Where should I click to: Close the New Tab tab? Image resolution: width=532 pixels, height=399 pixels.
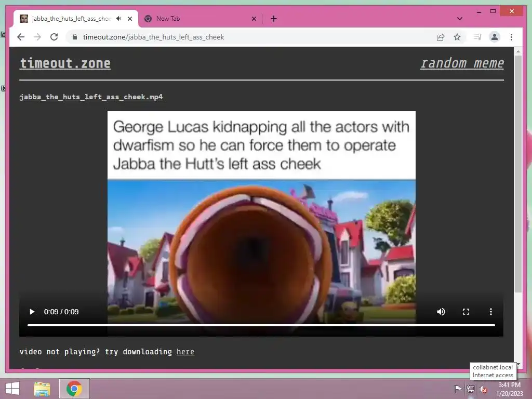(x=254, y=19)
